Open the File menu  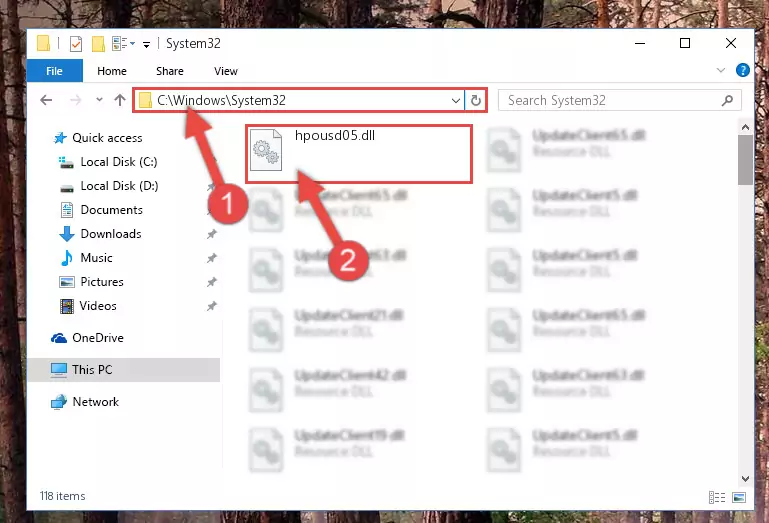54,71
